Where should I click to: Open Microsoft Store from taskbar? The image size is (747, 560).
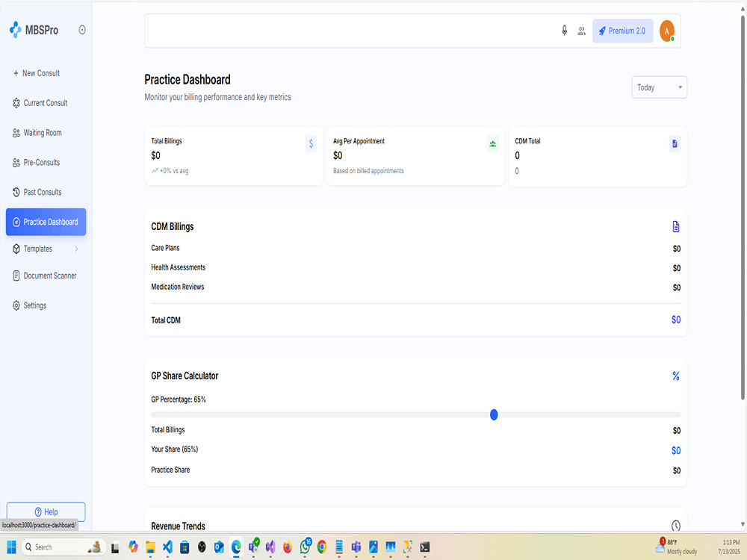click(x=185, y=547)
